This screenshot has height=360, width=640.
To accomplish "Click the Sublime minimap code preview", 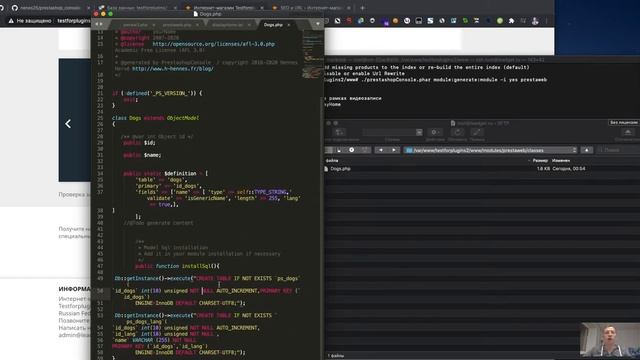I will [312, 55].
